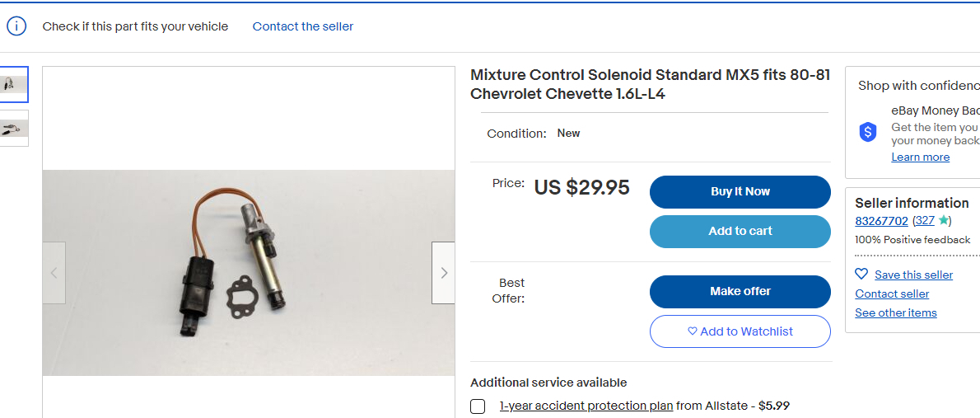980x418 pixels.
Task: Add item to Watchlist
Action: (x=740, y=331)
